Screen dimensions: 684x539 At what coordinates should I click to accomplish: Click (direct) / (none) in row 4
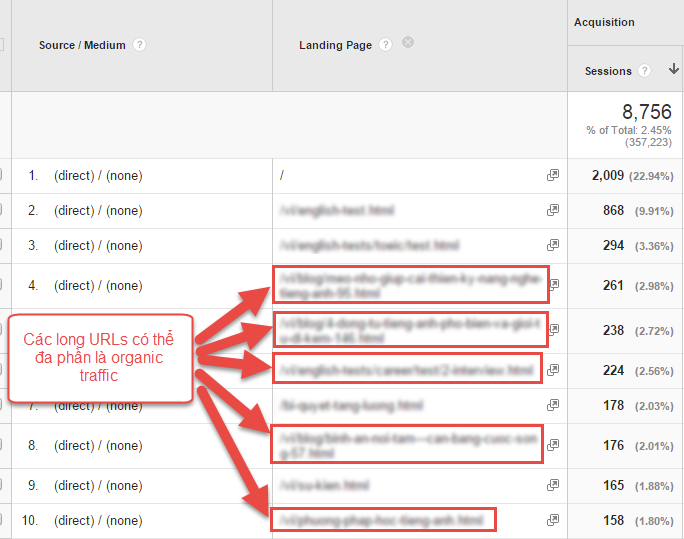coord(98,285)
